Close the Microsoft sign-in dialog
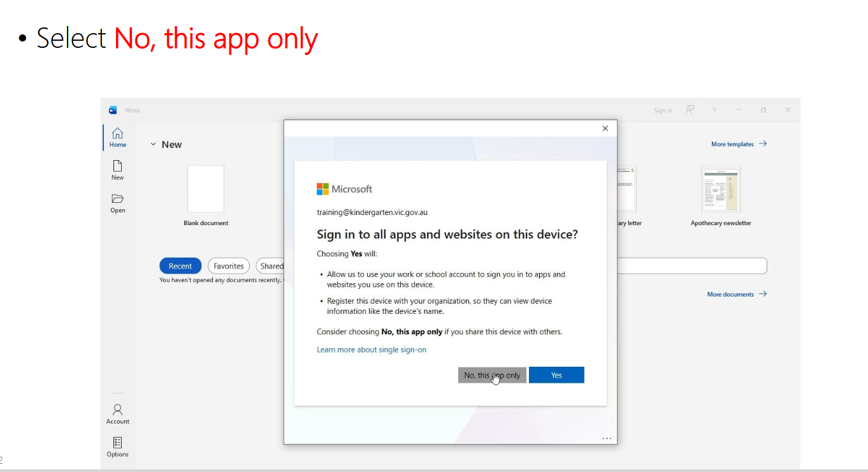 click(605, 128)
